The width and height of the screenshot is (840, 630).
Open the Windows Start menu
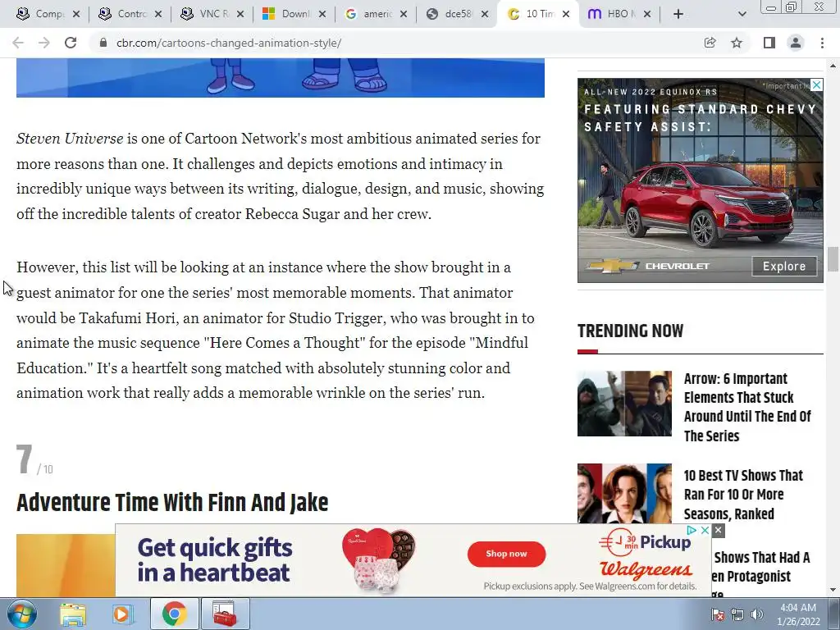(21, 614)
